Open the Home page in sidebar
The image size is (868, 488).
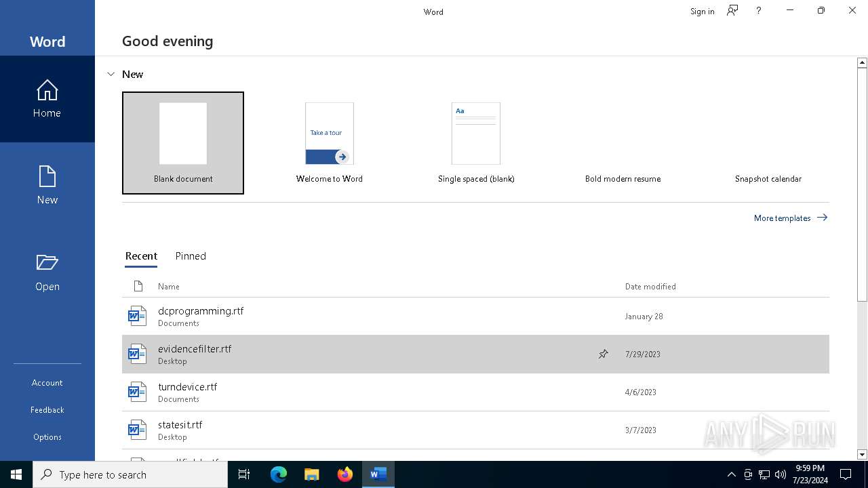(x=47, y=99)
